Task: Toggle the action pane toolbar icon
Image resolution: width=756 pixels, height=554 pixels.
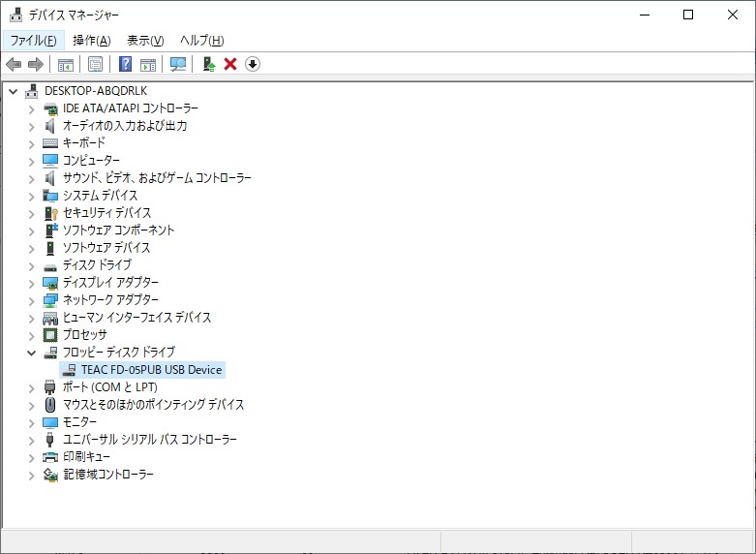Action: point(148,64)
